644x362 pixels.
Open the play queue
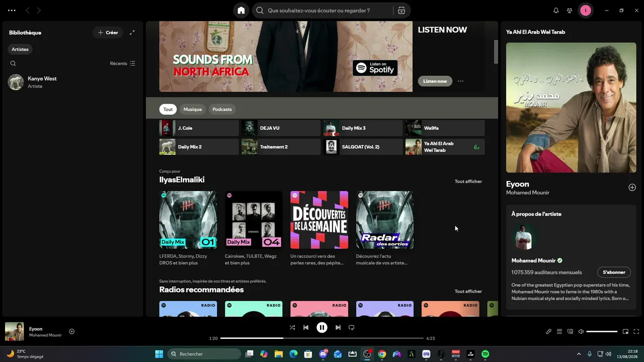click(559, 331)
